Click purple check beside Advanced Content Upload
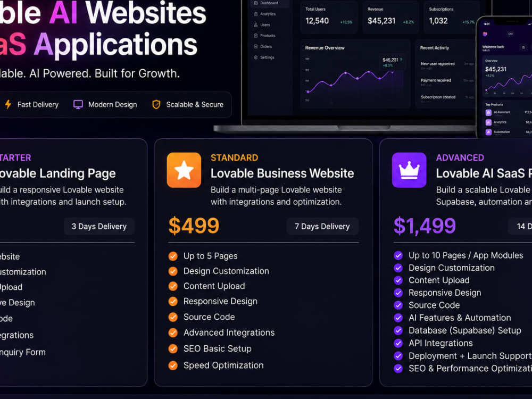532x399 pixels. [398, 280]
